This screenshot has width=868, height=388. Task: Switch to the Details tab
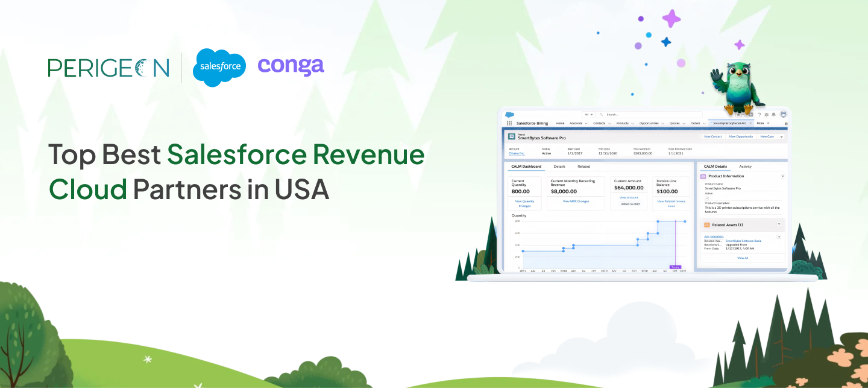559,167
